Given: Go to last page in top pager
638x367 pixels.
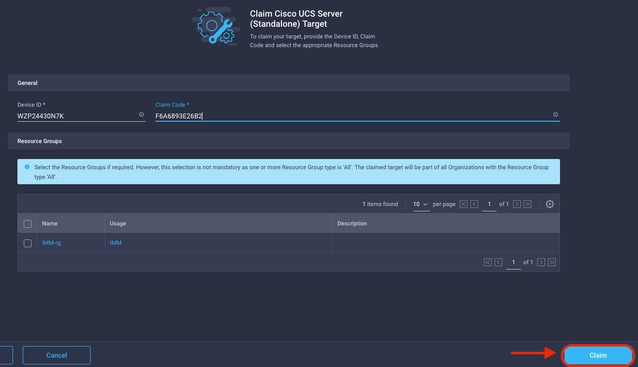Looking at the screenshot, I should click(527, 204).
